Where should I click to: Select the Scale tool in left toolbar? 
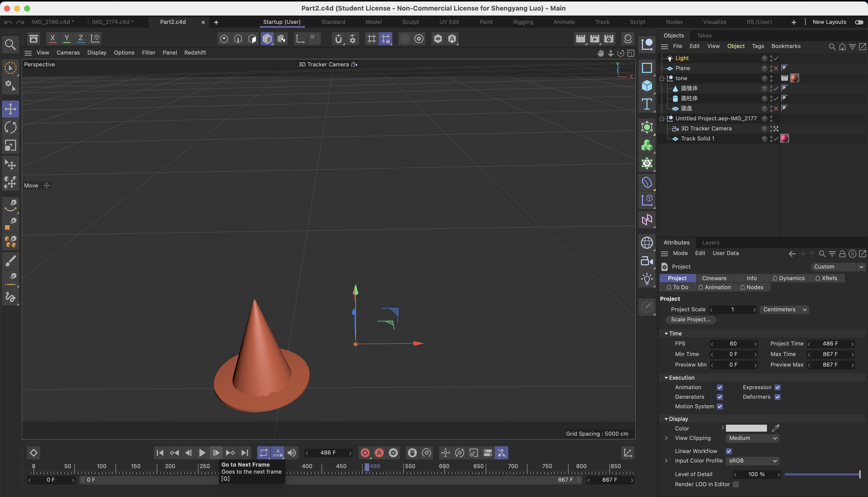point(11,145)
